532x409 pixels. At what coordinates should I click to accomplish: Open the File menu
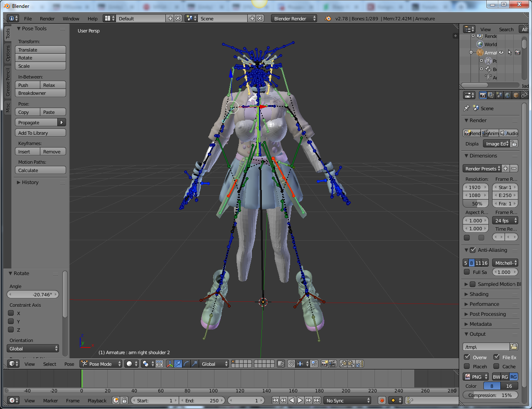[28, 18]
